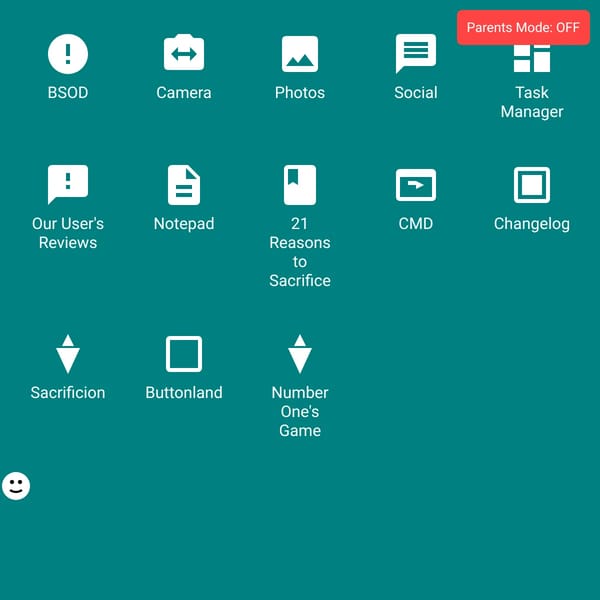This screenshot has width=600, height=600.
Task: Launch the CMD terminal icon
Action: [x=416, y=185]
